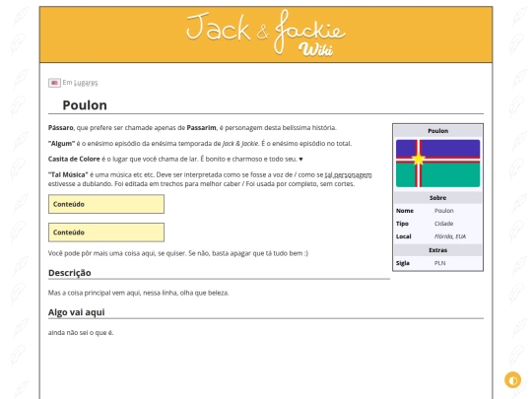This screenshot has height=399, width=532.
Task: Expand the first Conteúdo yellow box
Action: tap(106, 204)
